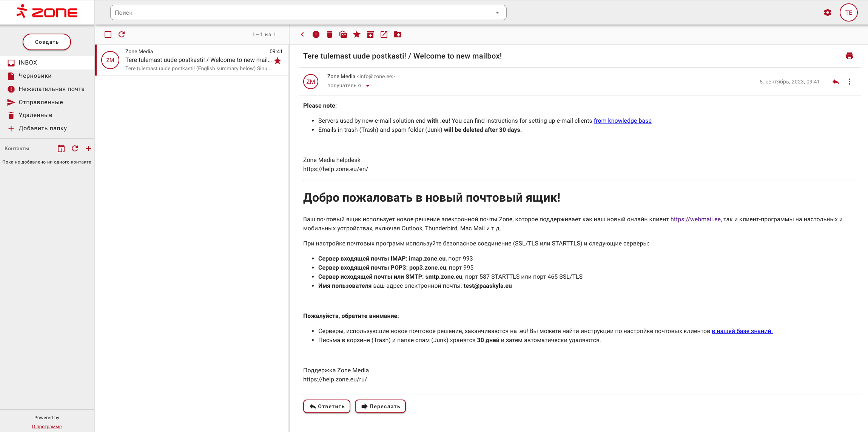Click the date 5. сентябрь, 2023, 09:41
The width and height of the screenshot is (868, 432).
tap(790, 82)
